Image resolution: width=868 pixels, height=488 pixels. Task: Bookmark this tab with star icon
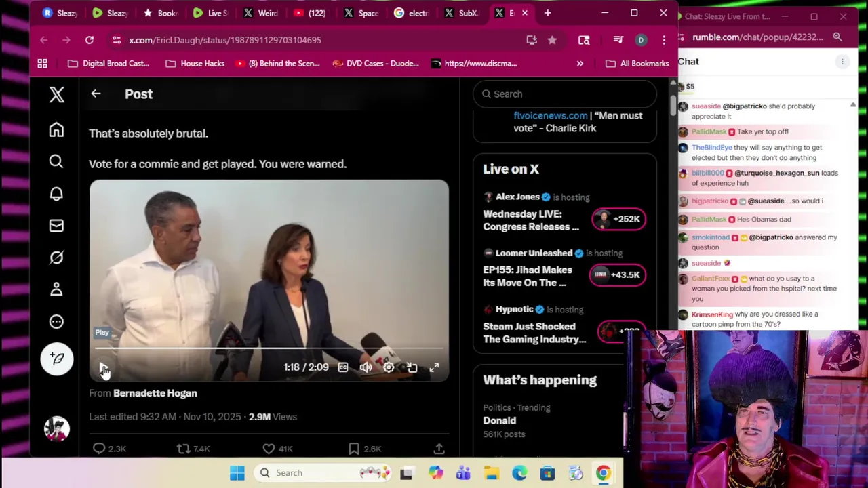pos(552,40)
